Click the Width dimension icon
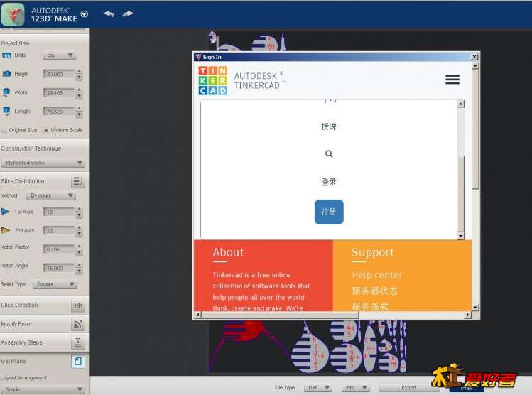 click(x=6, y=92)
